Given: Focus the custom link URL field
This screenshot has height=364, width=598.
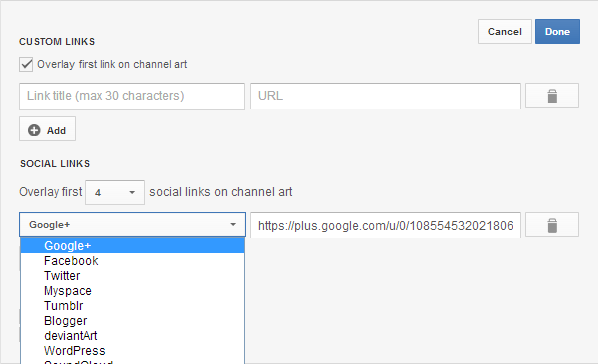Looking at the screenshot, I should point(385,96).
